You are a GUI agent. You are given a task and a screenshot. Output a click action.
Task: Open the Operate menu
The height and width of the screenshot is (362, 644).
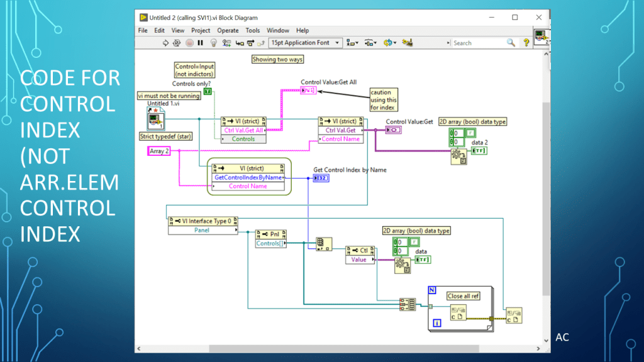click(x=228, y=30)
